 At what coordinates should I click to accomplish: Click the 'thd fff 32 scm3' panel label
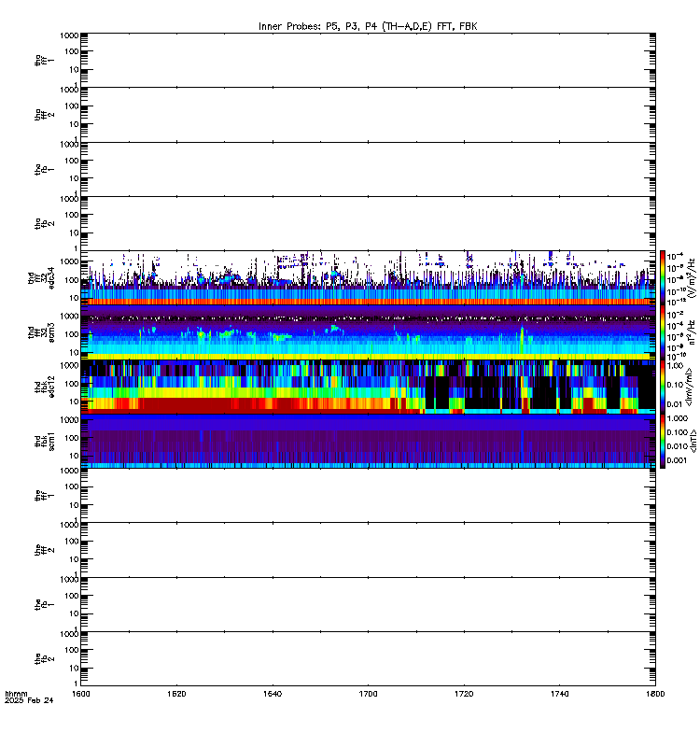[41, 332]
